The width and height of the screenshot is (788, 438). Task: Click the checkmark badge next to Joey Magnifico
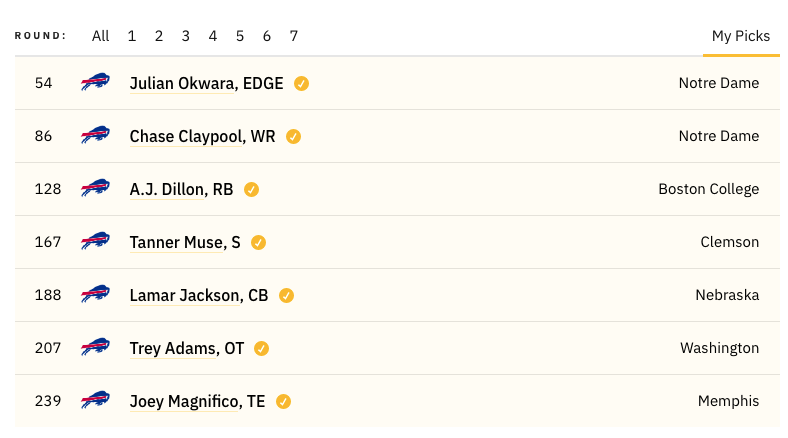click(283, 402)
